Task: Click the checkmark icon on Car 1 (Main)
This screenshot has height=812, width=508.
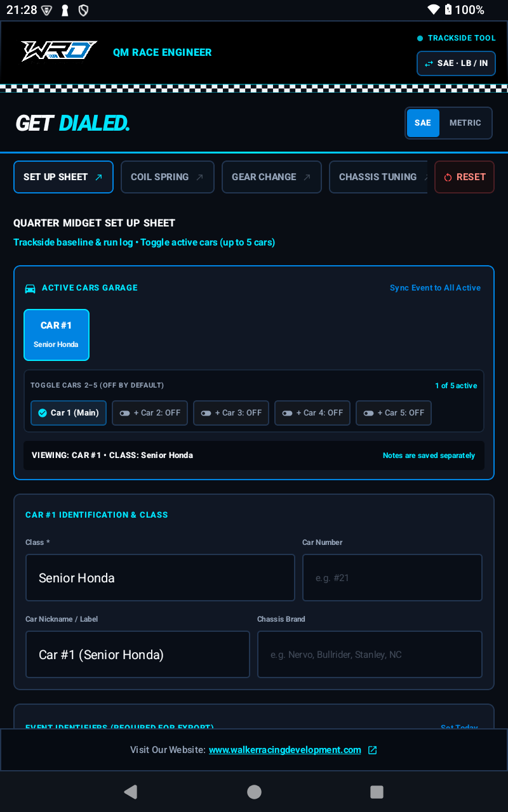Action: pyautogui.click(x=43, y=413)
